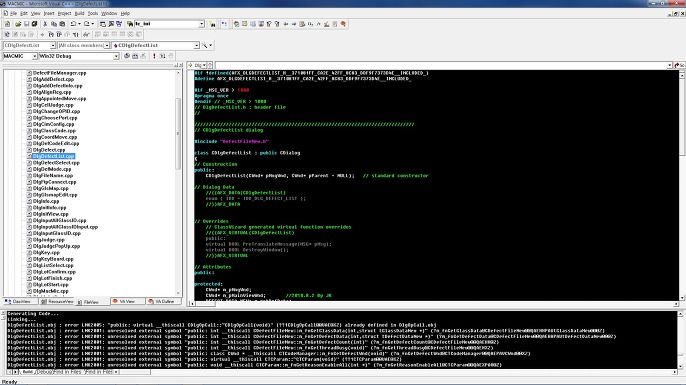Viewport: 686px width, 385px height.
Task: Click the file tree scroll down arrow
Action: tap(178, 293)
